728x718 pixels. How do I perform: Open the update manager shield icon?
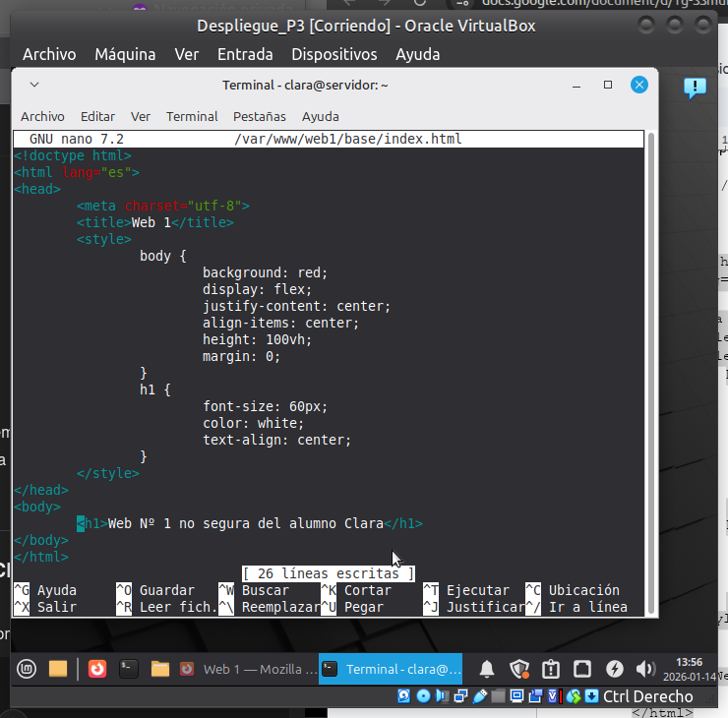click(x=518, y=670)
